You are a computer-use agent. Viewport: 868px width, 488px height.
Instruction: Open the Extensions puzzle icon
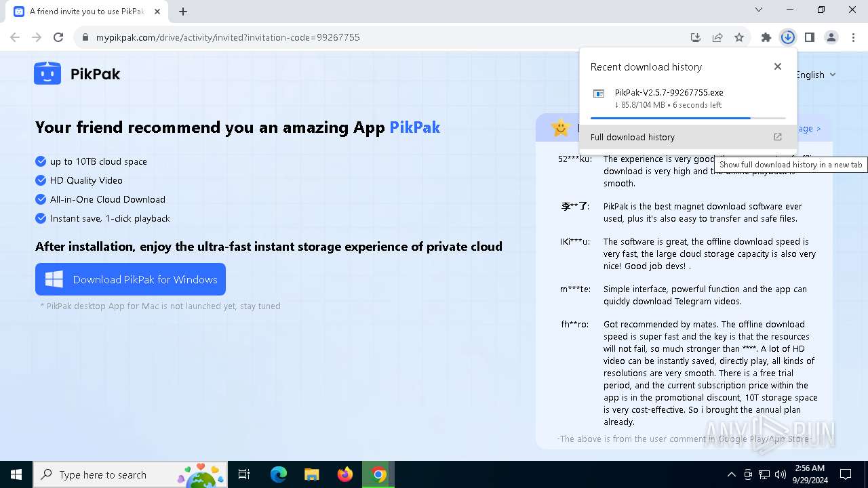[766, 37]
